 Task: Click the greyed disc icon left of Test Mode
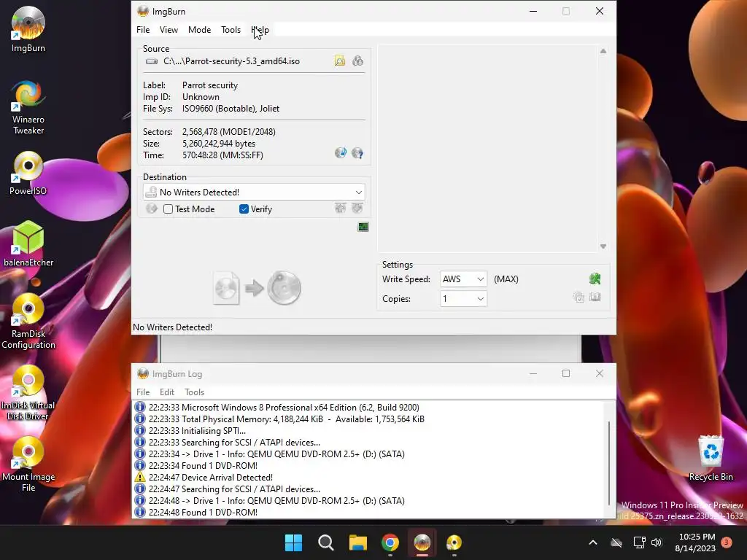tap(152, 209)
